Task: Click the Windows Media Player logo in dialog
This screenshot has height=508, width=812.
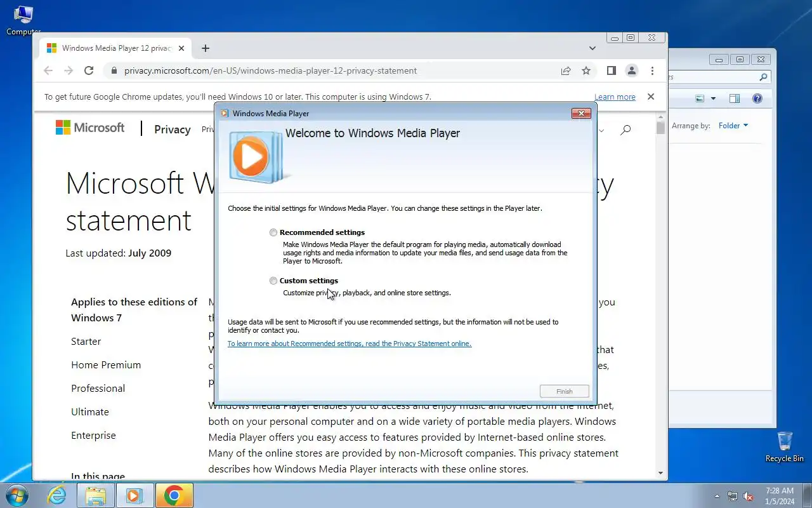Action: (x=258, y=157)
